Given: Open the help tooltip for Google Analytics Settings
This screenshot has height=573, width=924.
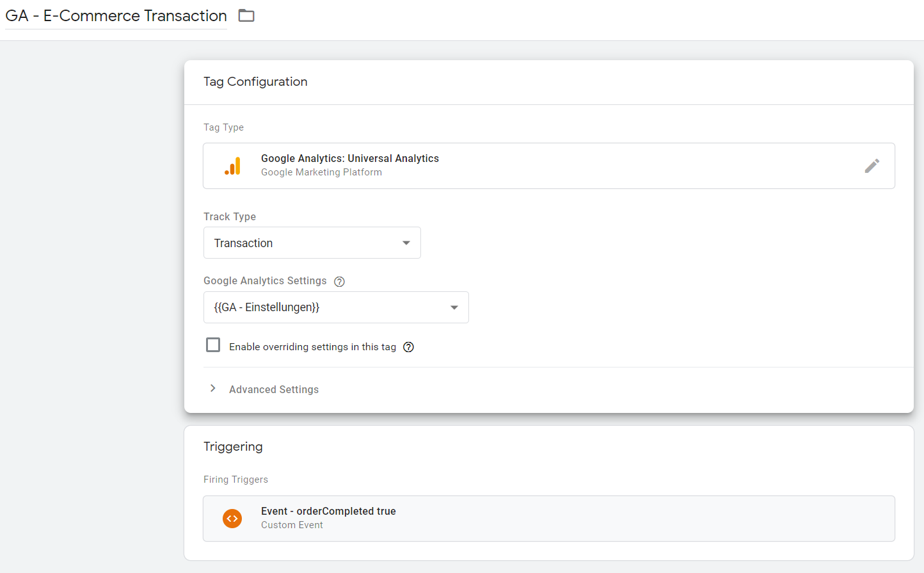Looking at the screenshot, I should coord(339,281).
